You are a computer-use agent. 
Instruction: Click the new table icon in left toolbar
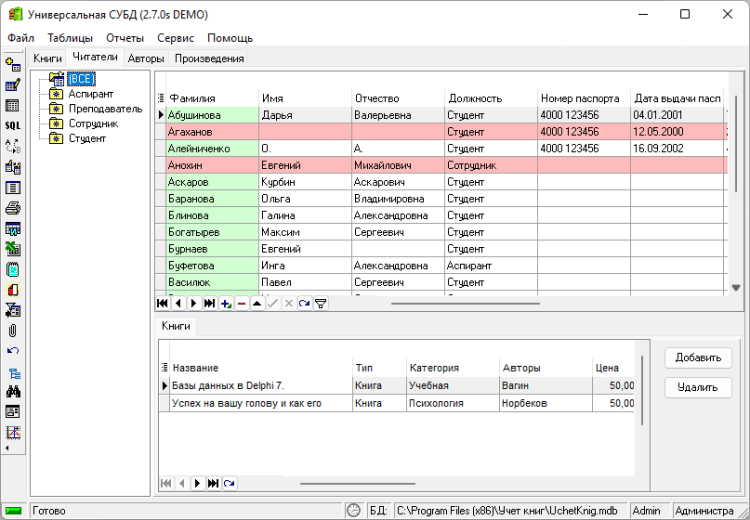13,65
